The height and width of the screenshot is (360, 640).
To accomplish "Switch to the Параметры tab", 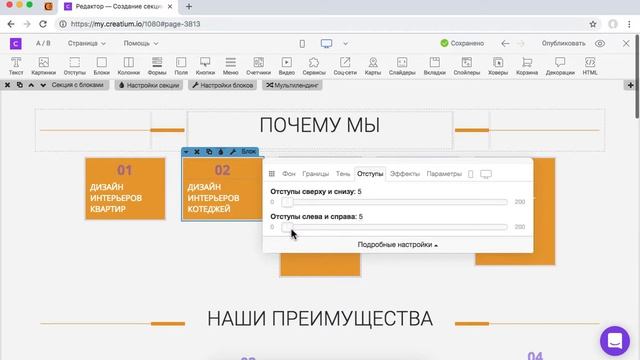I will point(444,174).
